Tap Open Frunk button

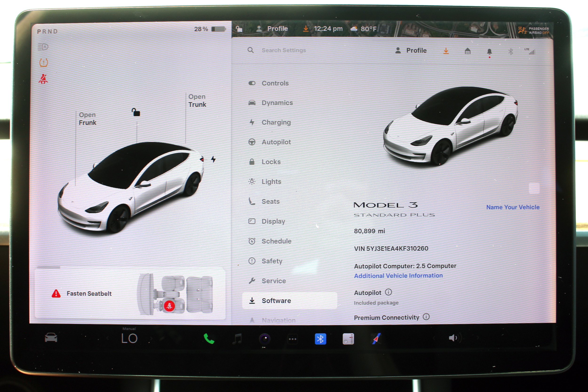coord(87,119)
